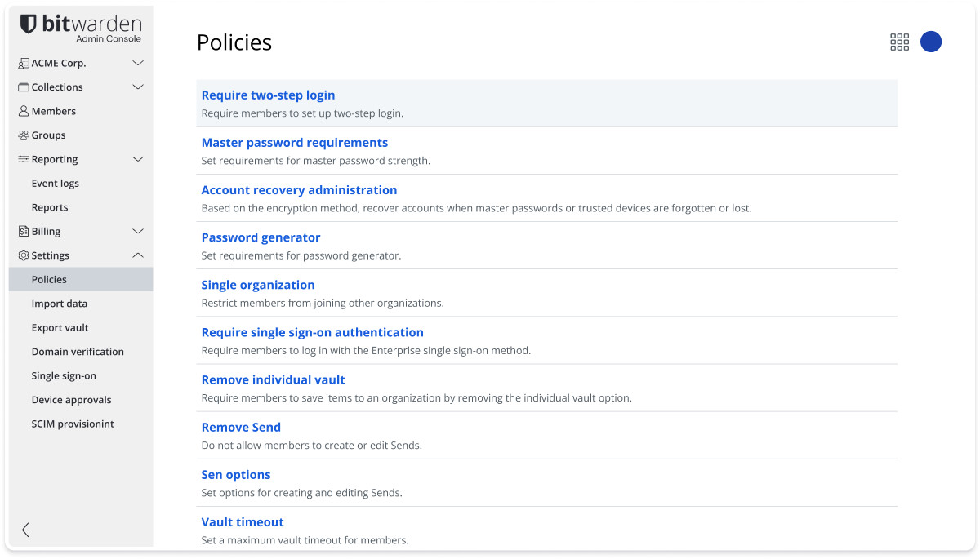Open Require two-step login policy
The height and width of the screenshot is (559, 980).
click(x=268, y=95)
